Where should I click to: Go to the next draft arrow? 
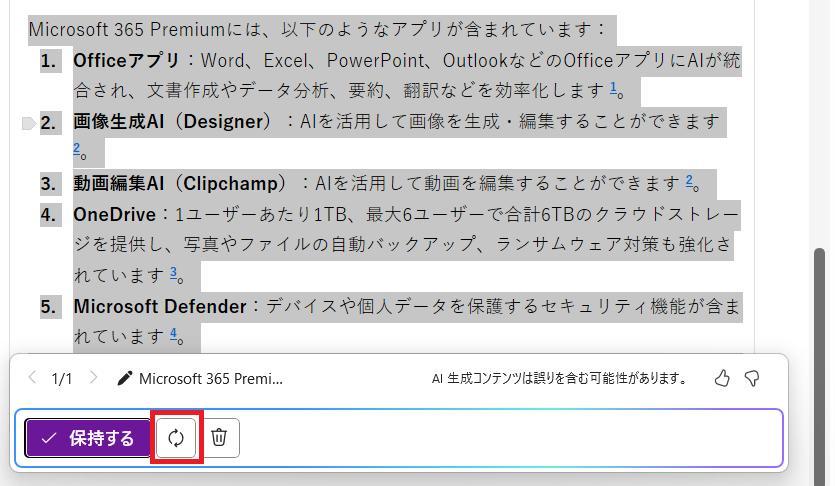tap(93, 378)
